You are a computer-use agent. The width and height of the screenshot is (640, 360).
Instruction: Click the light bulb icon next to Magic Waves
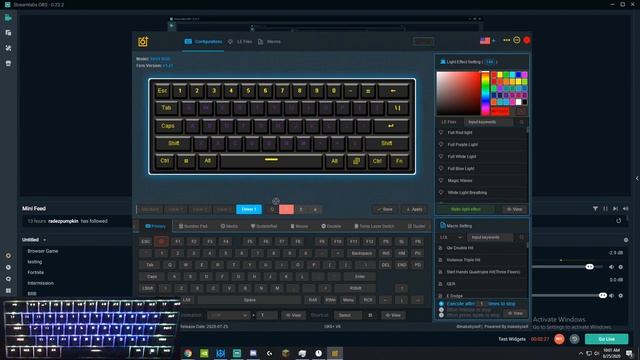441,180
